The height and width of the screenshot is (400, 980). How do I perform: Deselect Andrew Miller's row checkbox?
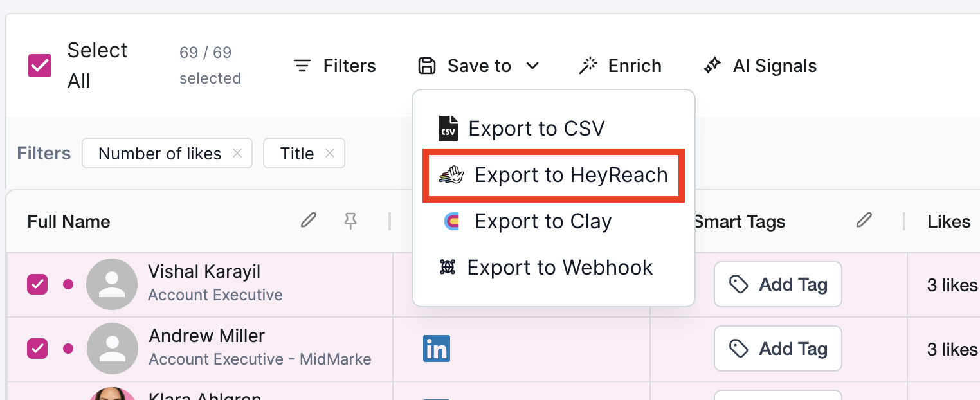pos(37,349)
